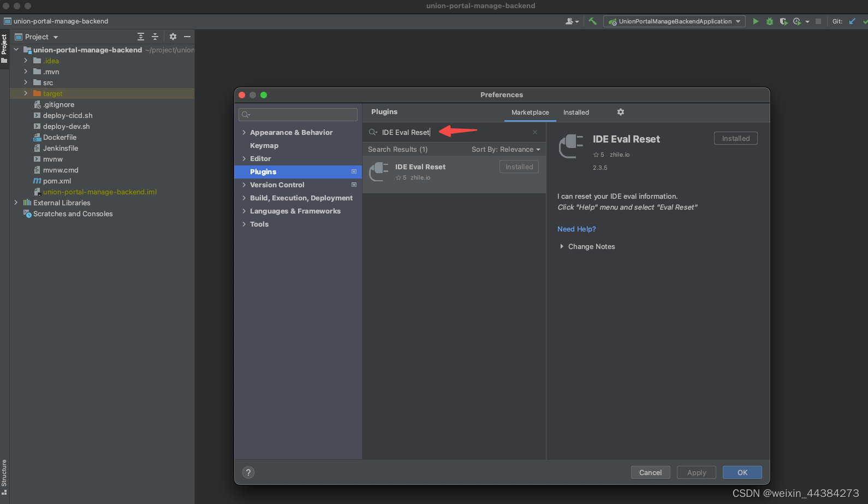Clear the plugin search field
Viewport: 868px width, 504px height.
pyautogui.click(x=535, y=132)
